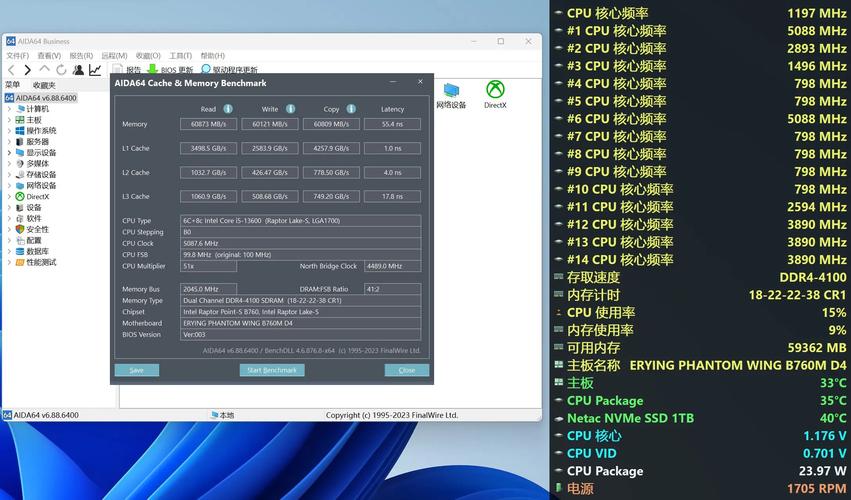Screen dimensions: 851x500
Task: Expand the 计算机 tree node
Action: (x=10, y=109)
